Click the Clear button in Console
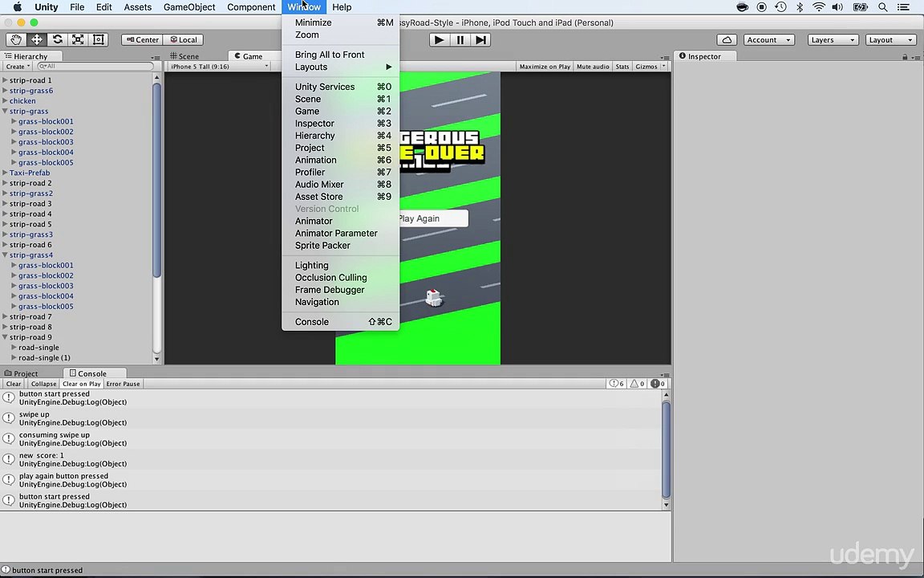The image size is (924, 578). 14,384
